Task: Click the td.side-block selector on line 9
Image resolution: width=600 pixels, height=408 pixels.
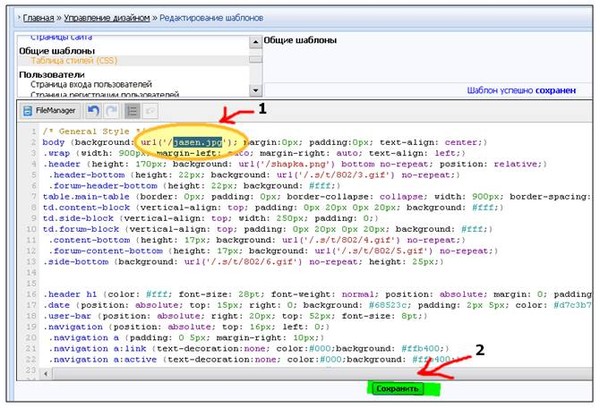Action: pos(78,218)
